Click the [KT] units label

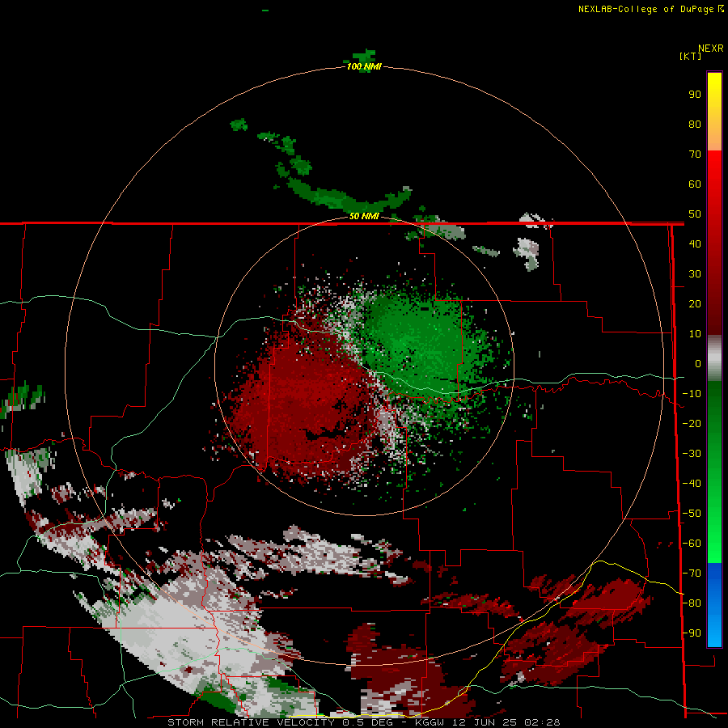click(691, 56)
